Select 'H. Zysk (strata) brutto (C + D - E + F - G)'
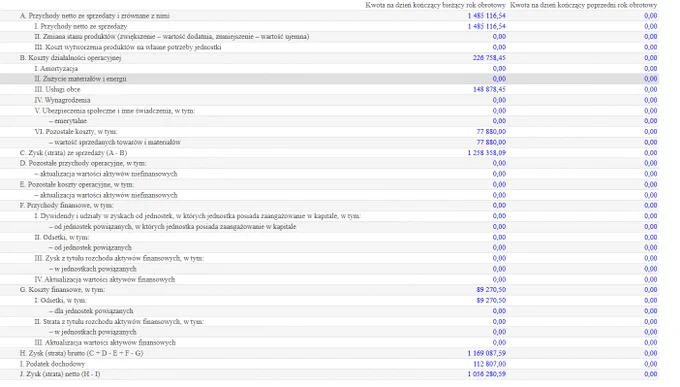 82,353
